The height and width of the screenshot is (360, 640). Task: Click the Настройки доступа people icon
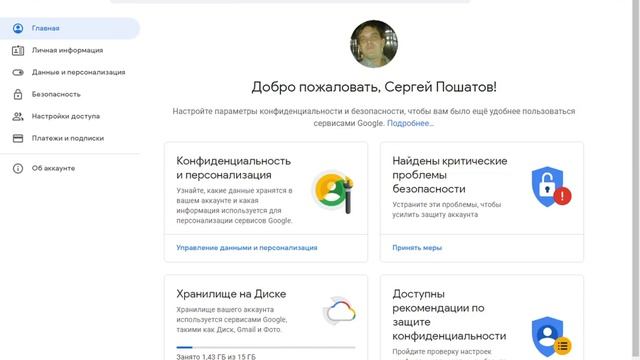click(18, 116)
